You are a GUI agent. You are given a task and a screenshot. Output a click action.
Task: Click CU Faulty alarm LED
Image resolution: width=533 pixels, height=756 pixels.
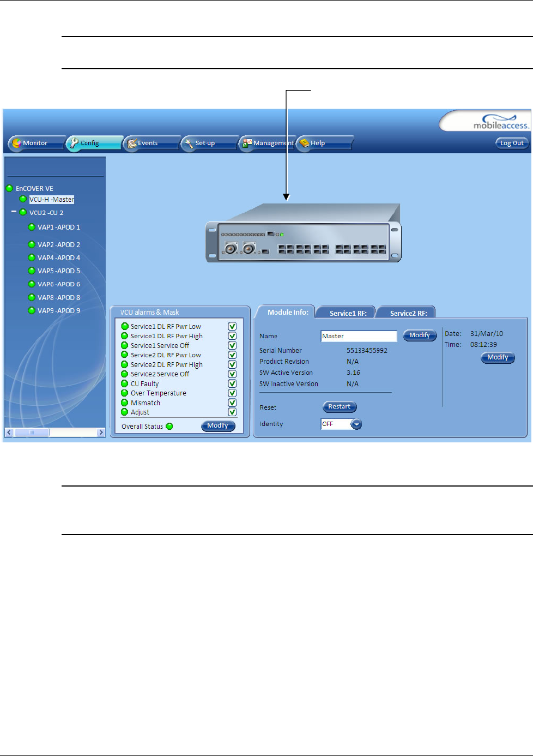coord(125,383)
